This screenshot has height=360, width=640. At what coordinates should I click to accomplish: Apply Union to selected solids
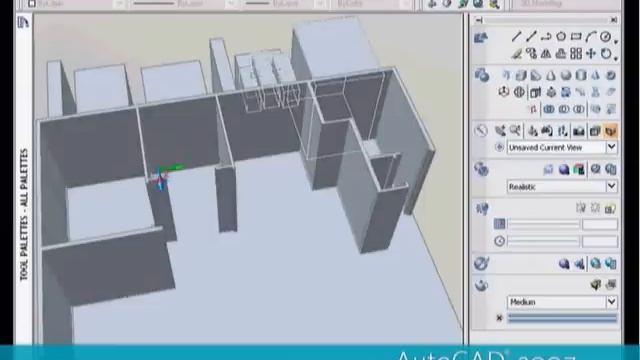pos(549,109)
